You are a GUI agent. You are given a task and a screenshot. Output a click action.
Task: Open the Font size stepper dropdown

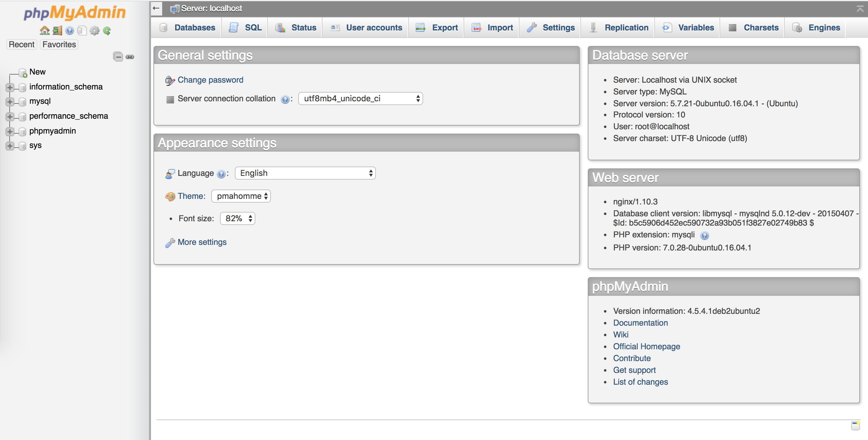[x=237, y=218]
